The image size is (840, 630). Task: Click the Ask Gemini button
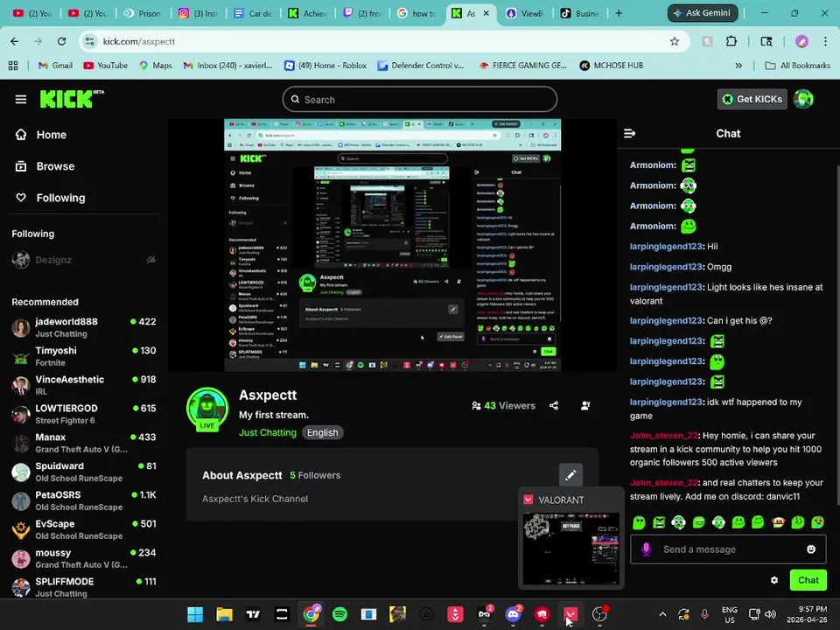click(703, 13)
